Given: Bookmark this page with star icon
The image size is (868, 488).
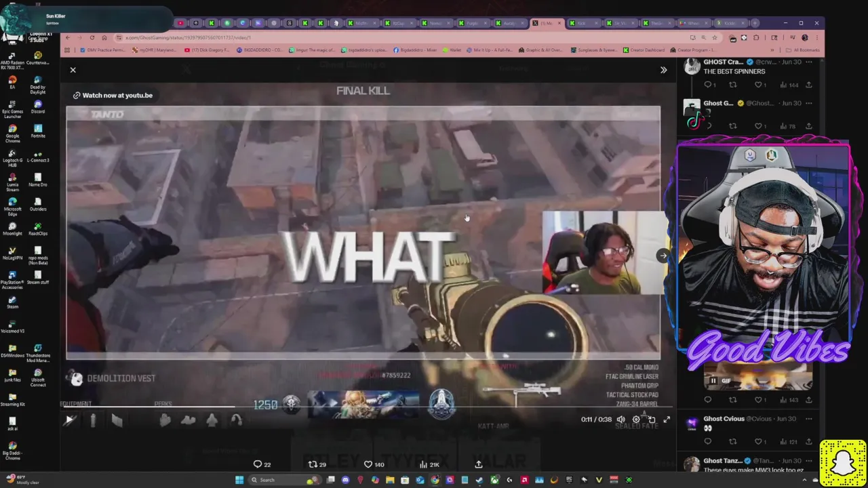Looking at the screenshot, I should click(x=715, y=38).
